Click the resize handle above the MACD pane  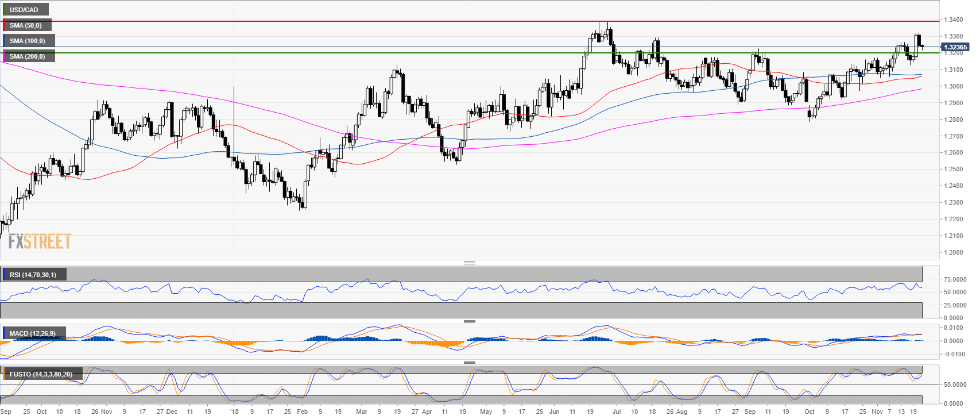[469, 321]
